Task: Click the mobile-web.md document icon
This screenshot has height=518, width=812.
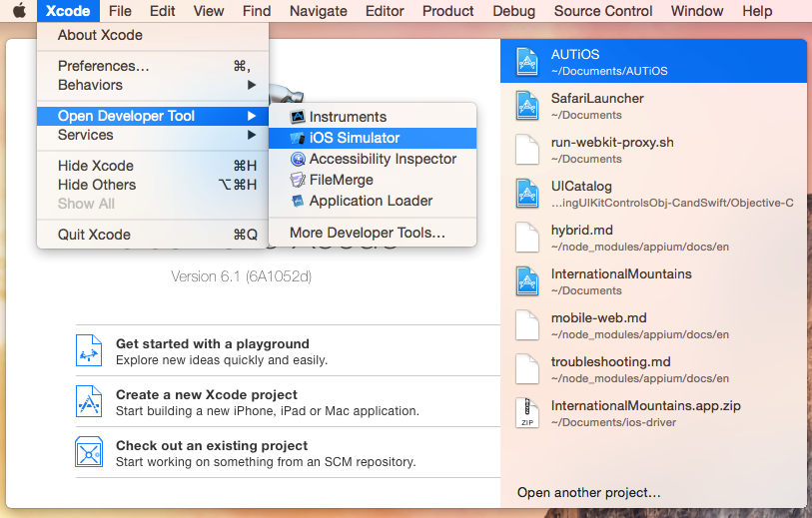Action: pos(527,325)
